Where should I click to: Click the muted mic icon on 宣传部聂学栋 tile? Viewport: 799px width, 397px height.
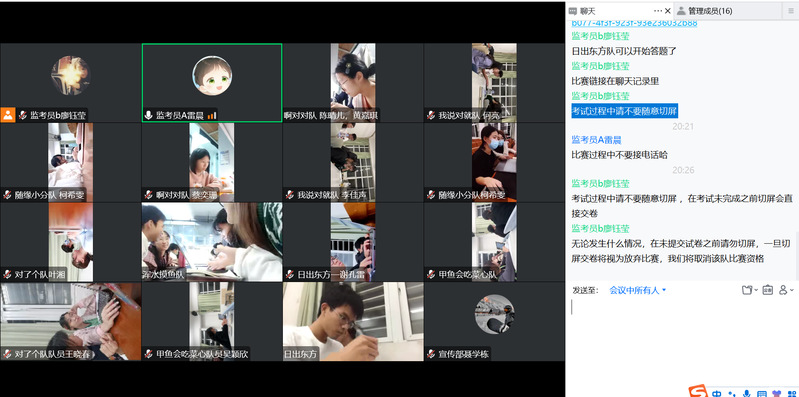(431, 354)
